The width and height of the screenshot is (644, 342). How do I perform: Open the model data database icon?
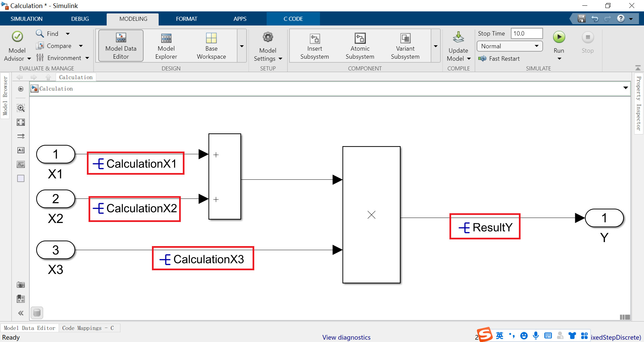37,313
